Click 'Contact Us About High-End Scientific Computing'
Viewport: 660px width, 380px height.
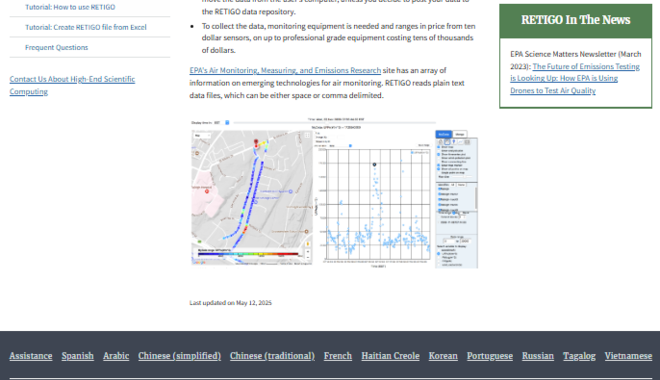click(72, 85)
